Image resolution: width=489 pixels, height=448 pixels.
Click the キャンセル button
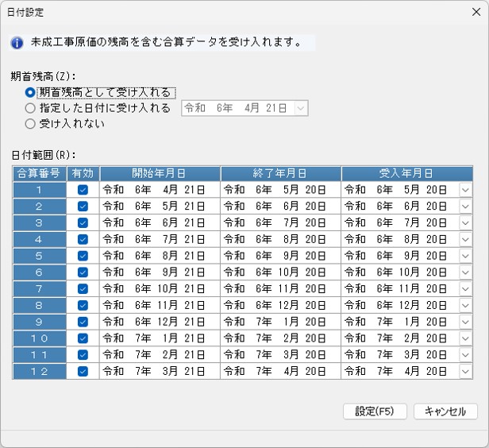445,411
